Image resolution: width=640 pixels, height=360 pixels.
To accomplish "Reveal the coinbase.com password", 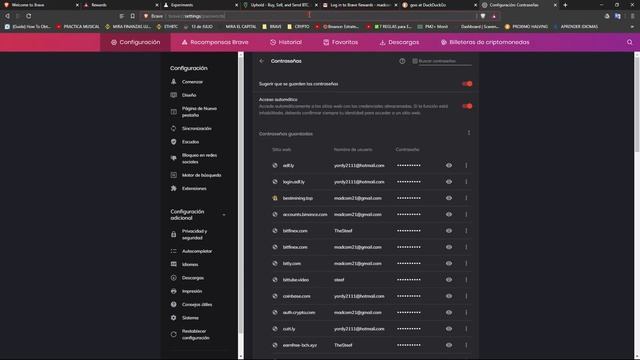I will (449, 296).
